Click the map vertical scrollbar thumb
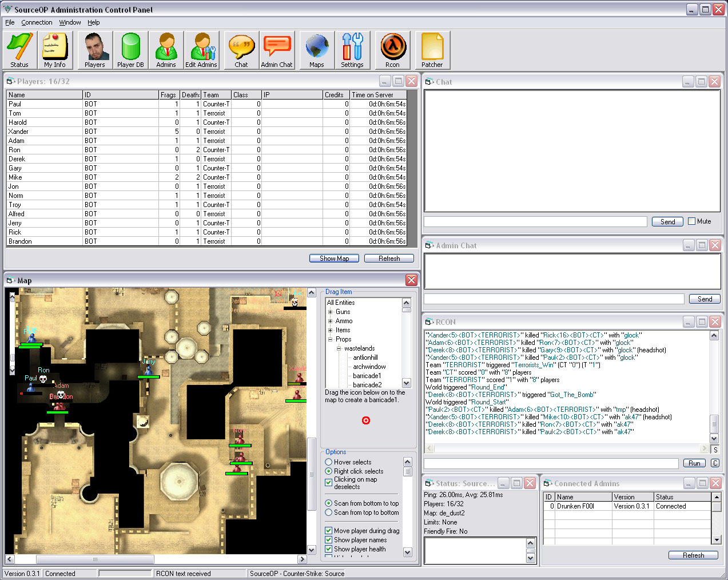Viewport: 728px width, 580px height. 312,474
